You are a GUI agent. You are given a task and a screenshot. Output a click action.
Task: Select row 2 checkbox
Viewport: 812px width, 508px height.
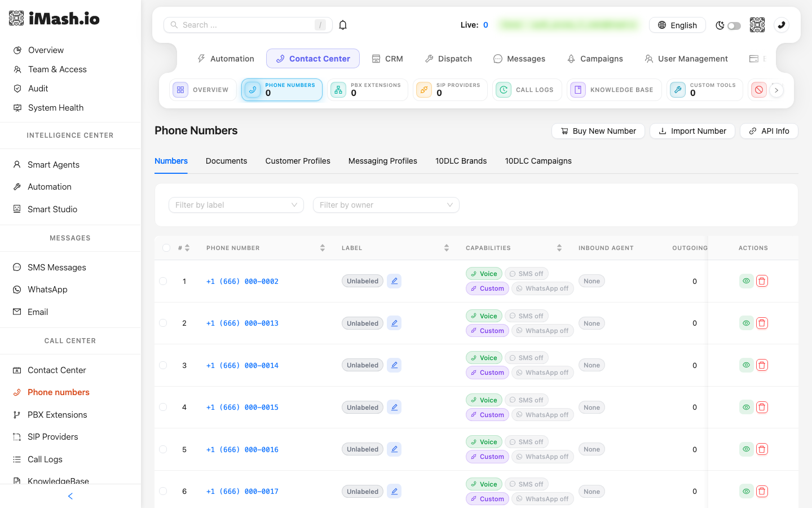pos(163,323)
